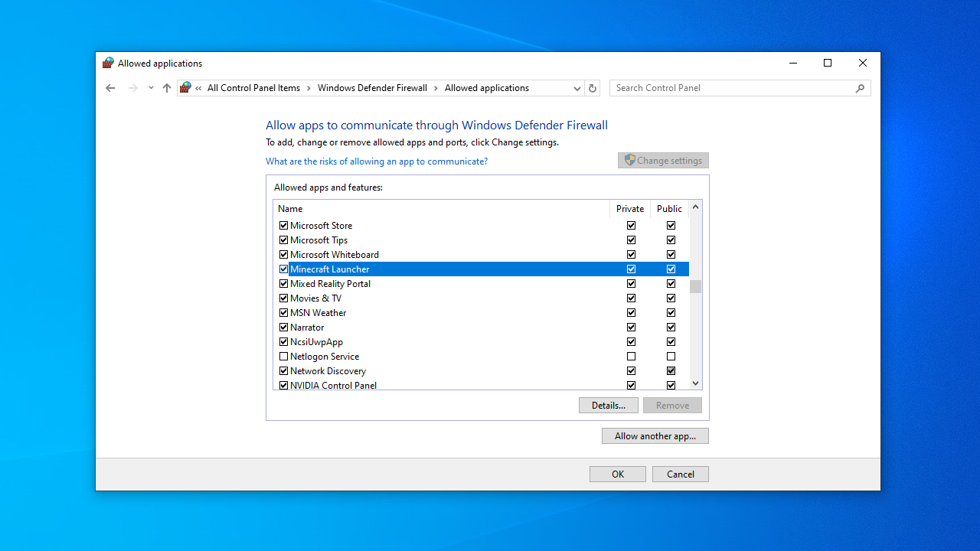This screenshot has height=551, width=980.
Task: Toggle Public checkbox for Network Discovery
Action: click(671, 371)
